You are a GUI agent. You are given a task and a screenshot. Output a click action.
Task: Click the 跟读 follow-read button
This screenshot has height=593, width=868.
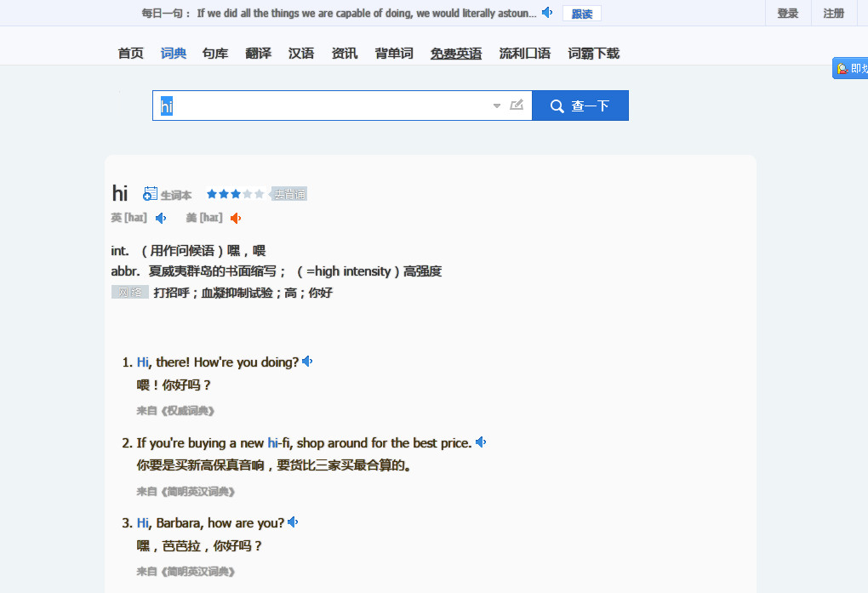tap(582, 14)
